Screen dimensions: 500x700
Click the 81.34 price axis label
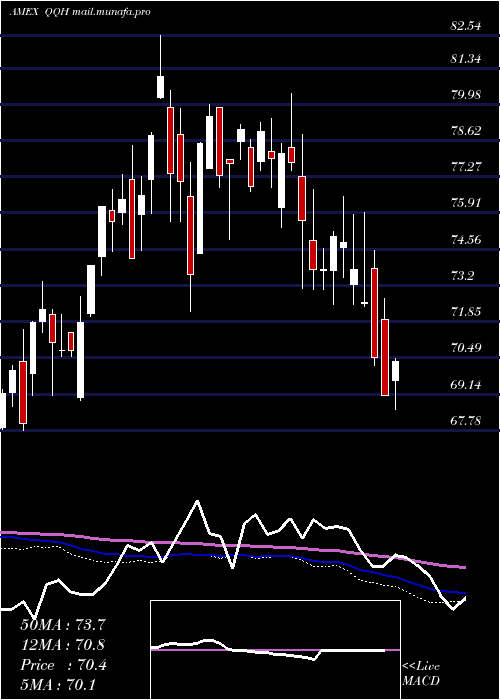tap(466, 58)
